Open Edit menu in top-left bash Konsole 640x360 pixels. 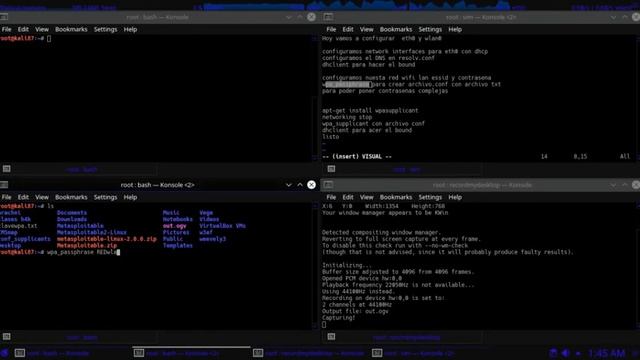[23, 29]
